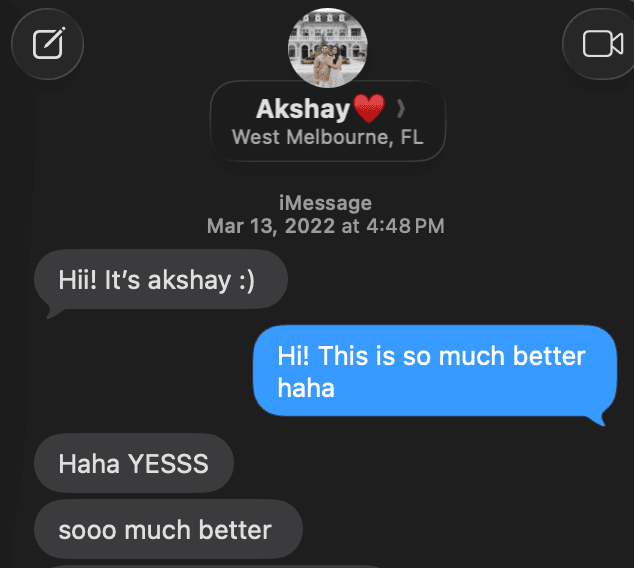
Task: Select the blue "Hi! This is so much better" bubble
Action: 435,371
